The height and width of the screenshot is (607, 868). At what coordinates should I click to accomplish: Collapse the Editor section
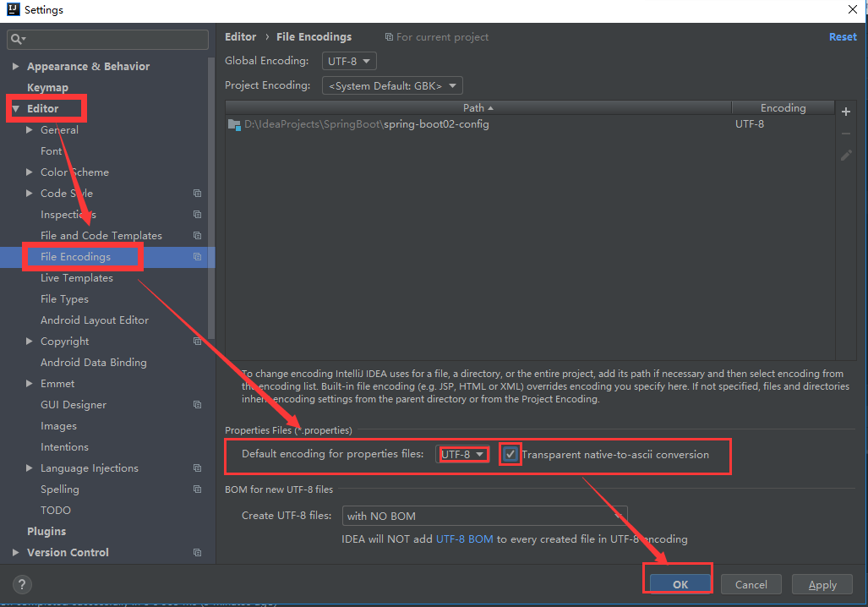point(15,108)
